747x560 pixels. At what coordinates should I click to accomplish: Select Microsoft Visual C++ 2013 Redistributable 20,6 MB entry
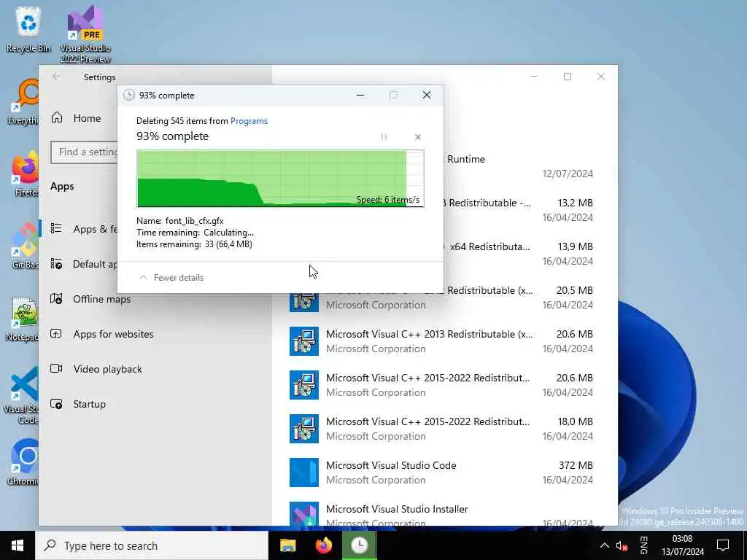[x=441, y=341]
